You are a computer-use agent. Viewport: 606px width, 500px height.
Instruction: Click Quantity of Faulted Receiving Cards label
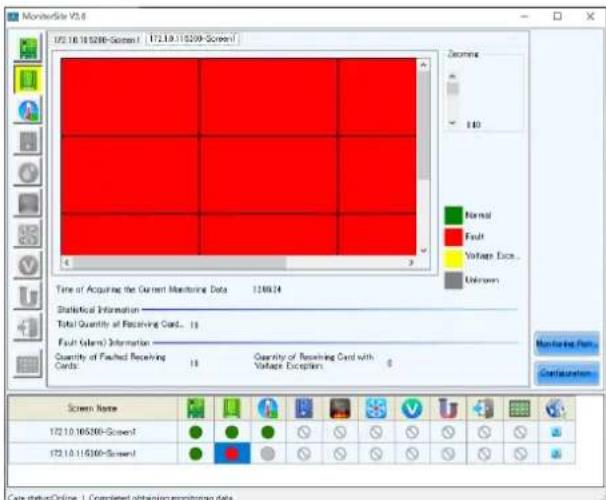110,361
